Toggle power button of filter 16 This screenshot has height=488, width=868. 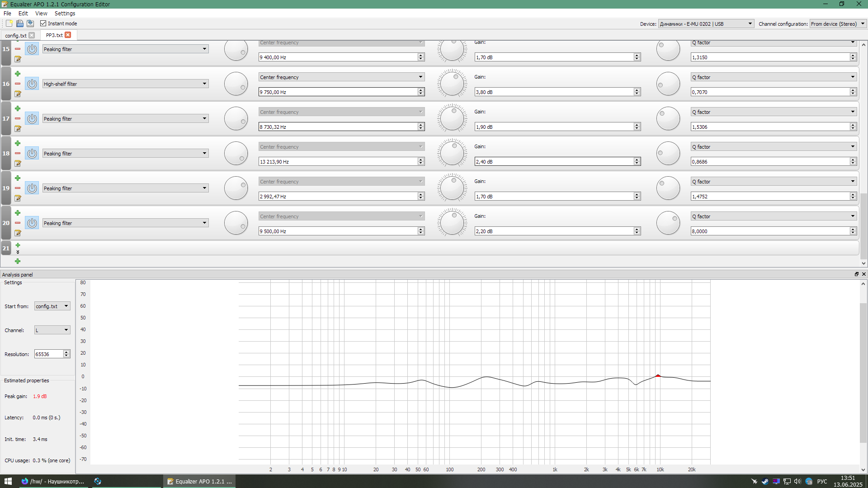click(32, 84)
